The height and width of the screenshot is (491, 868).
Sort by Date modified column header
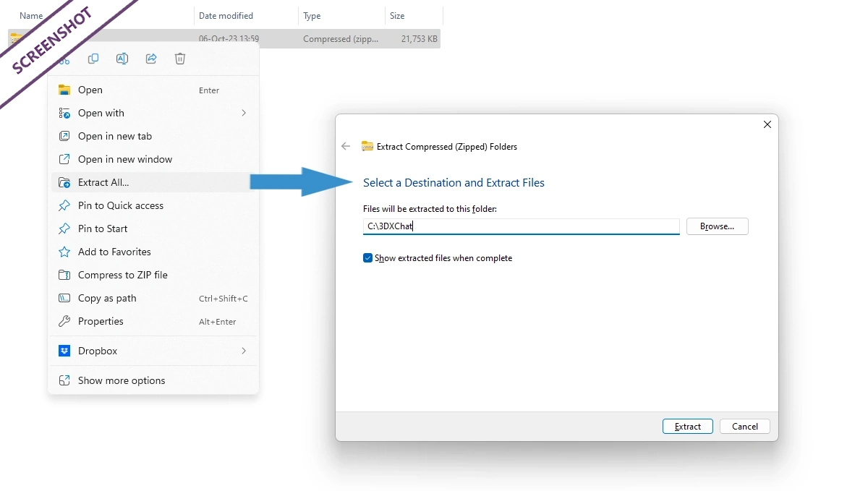pos(226,16)
